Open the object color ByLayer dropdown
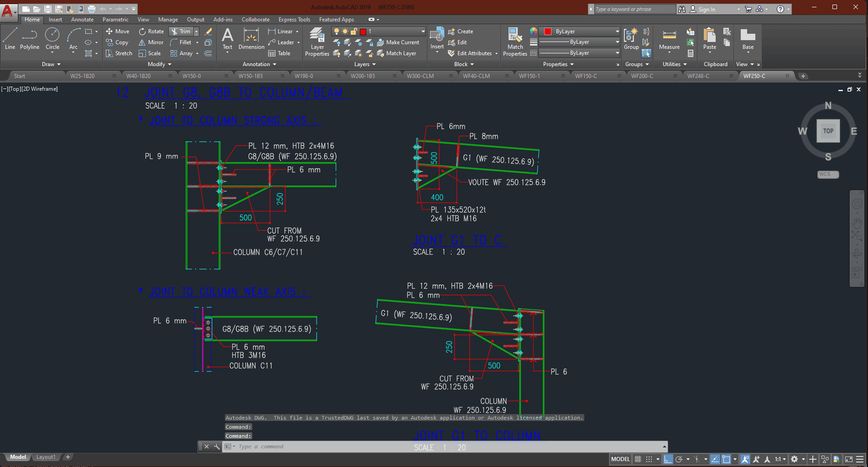 point(617,31)
